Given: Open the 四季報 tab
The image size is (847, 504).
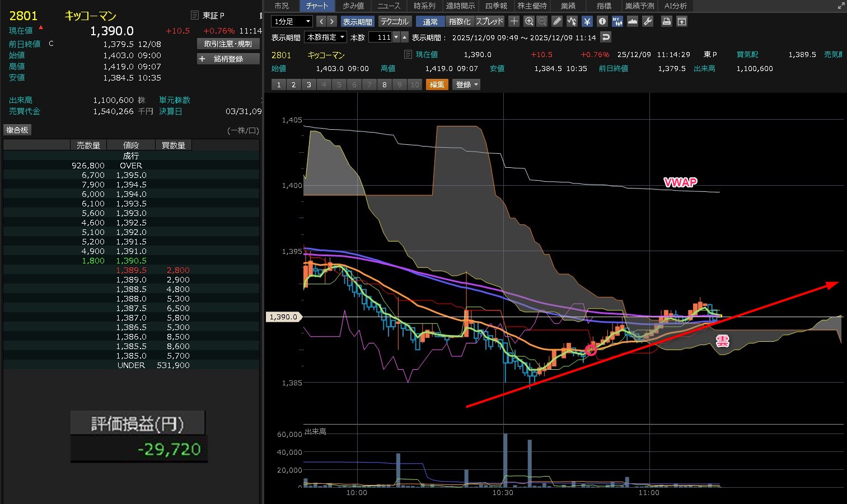Looking at the screenshot, I should pyautogui.click(x=495, y=6).
